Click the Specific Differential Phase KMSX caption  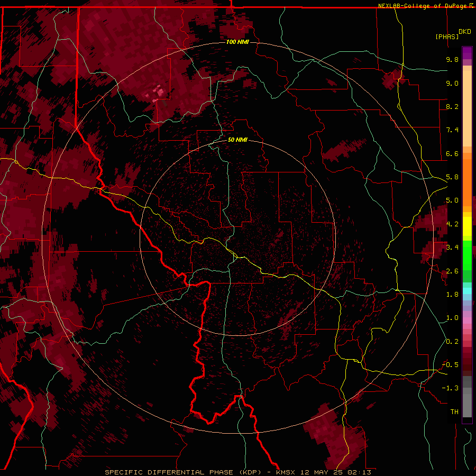coord(238,472)
